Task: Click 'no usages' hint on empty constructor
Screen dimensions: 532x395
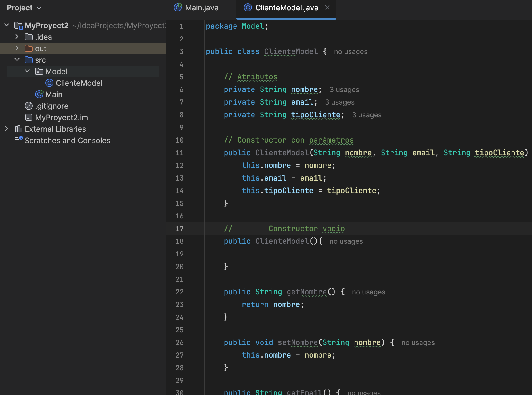Action: 346,241
